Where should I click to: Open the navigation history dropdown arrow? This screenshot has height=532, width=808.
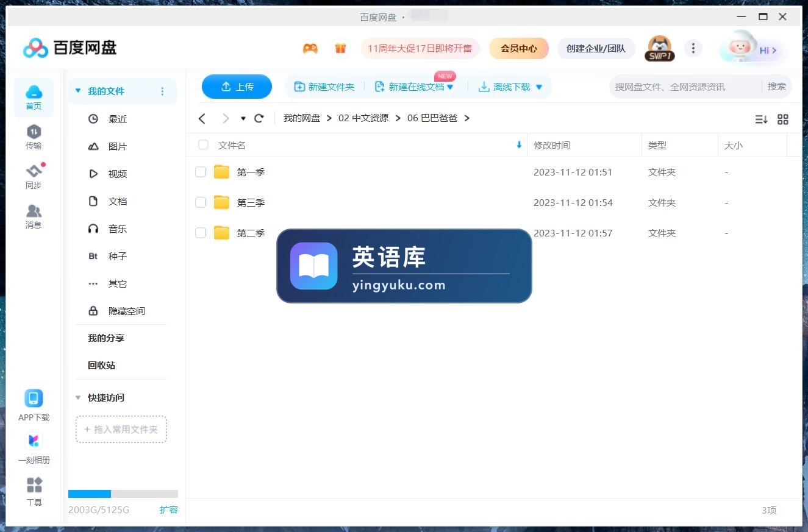tap(243, 119)
